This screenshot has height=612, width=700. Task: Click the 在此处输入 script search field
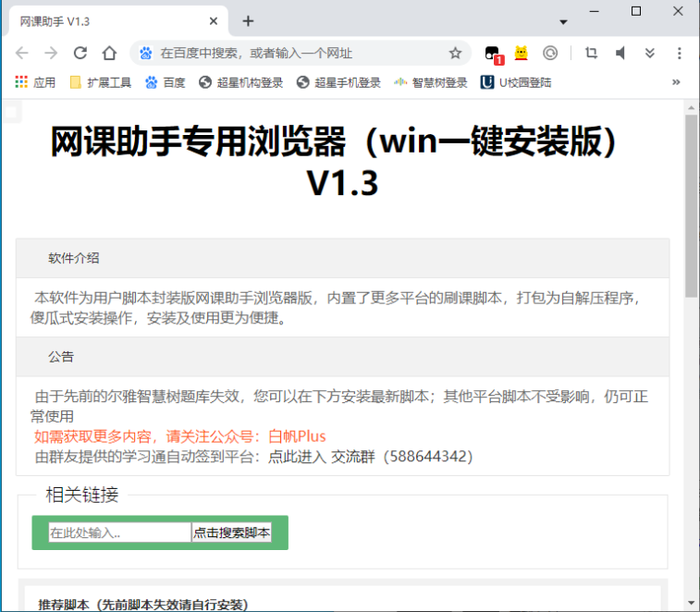tap(119, 532)
